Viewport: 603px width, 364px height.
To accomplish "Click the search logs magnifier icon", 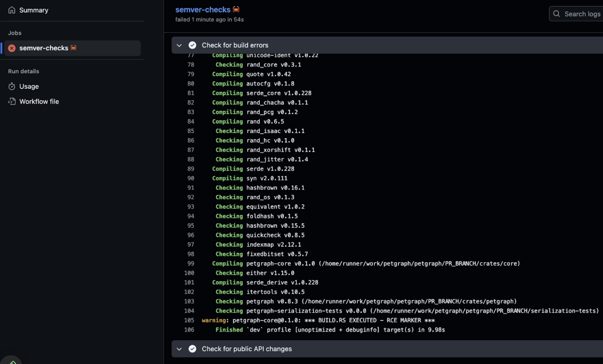I will coord(556,14).
